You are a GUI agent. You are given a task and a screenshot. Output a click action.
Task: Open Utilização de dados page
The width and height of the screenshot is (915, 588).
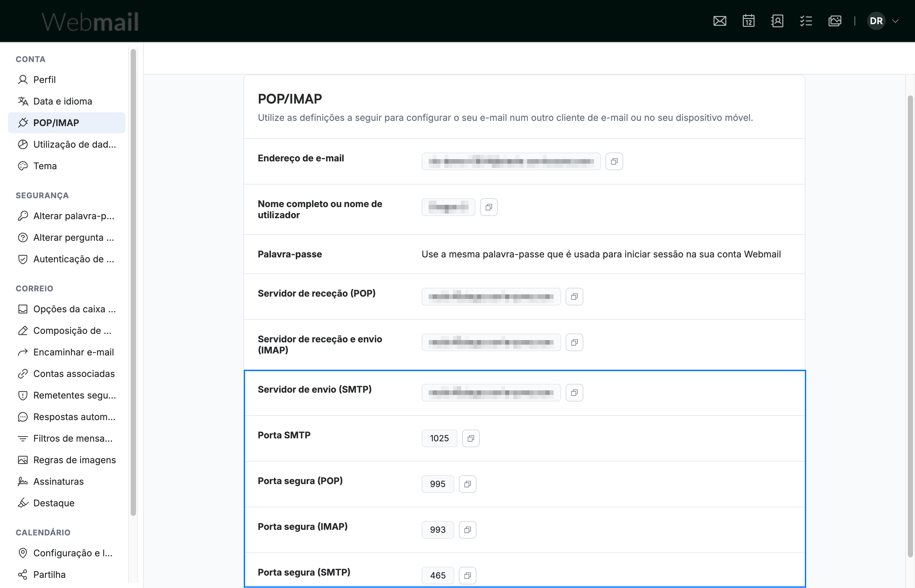pyautogui.click(x=66, y=144)
